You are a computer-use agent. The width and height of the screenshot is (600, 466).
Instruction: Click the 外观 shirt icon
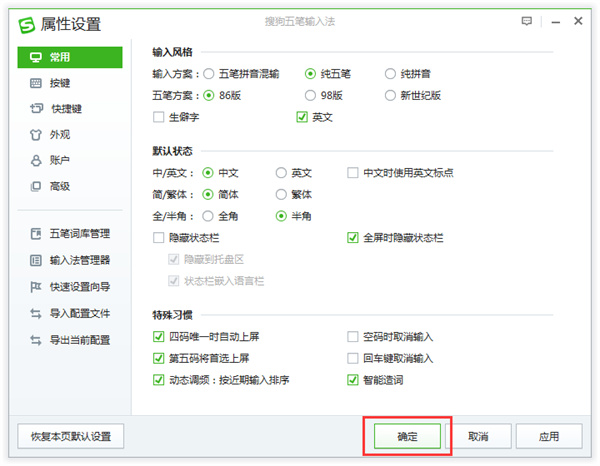(36, 135)
